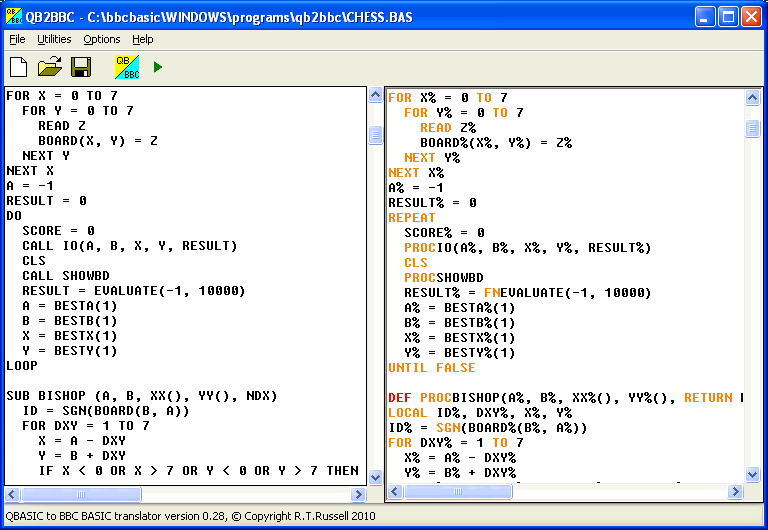
Task: Click the left pane's horizontal scroll right arrow
Action: (x=358, y=494)
